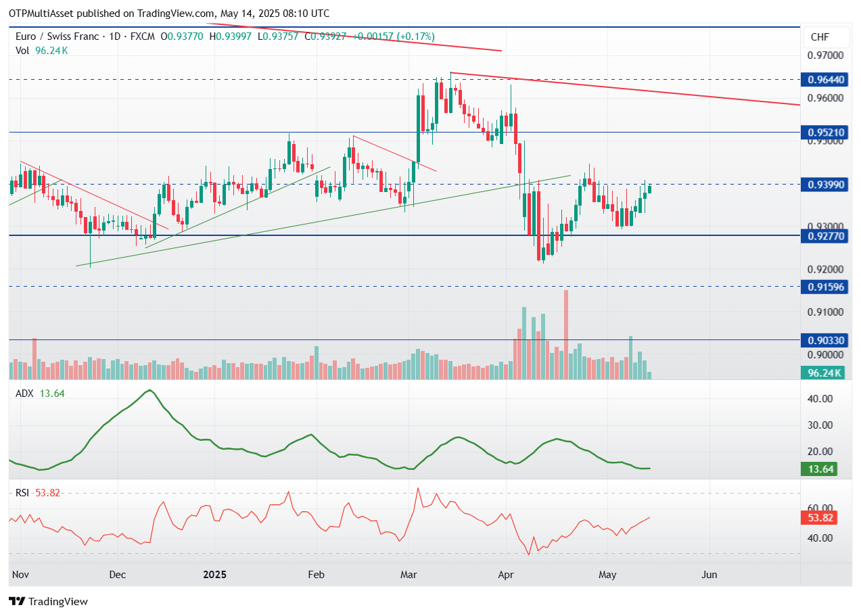The image size is (861, 616).
Task: Click the Mar label on time axis
Action: (x=409, y=575)
